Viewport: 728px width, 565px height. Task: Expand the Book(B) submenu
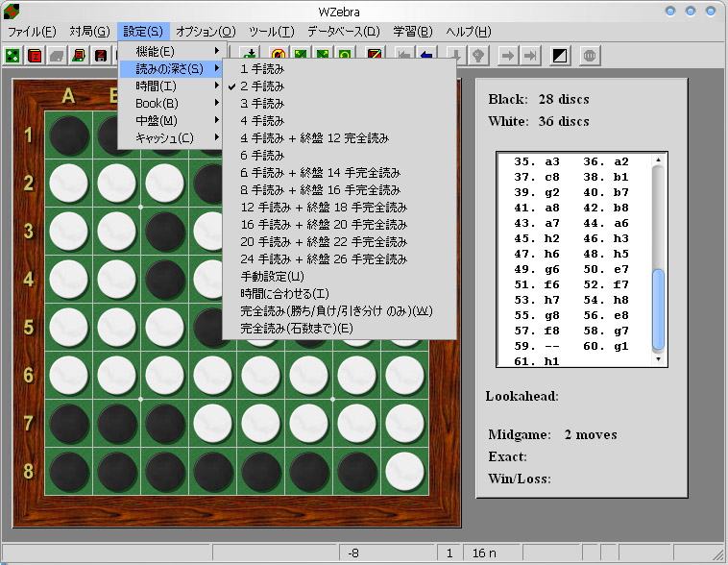[171, 103]
